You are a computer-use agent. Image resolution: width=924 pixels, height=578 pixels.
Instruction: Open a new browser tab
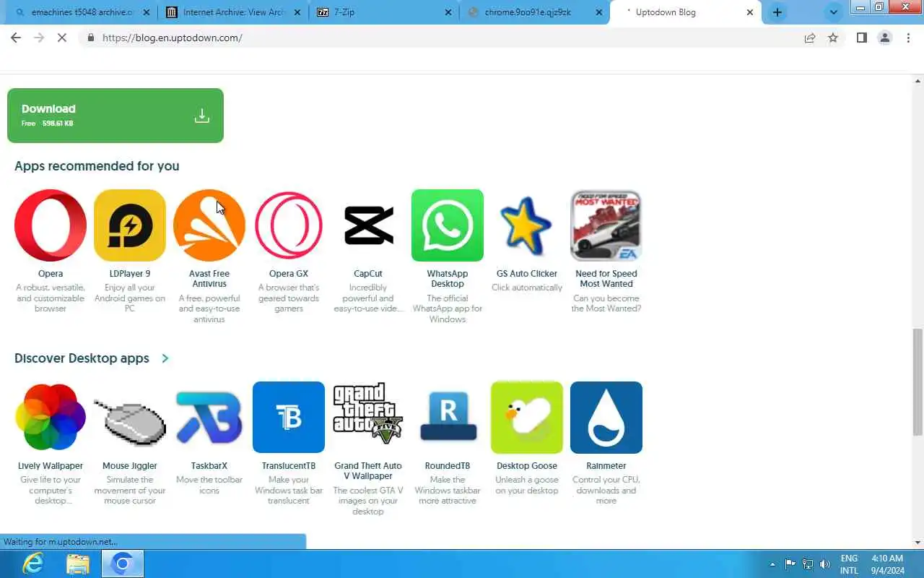coord(777,12)
